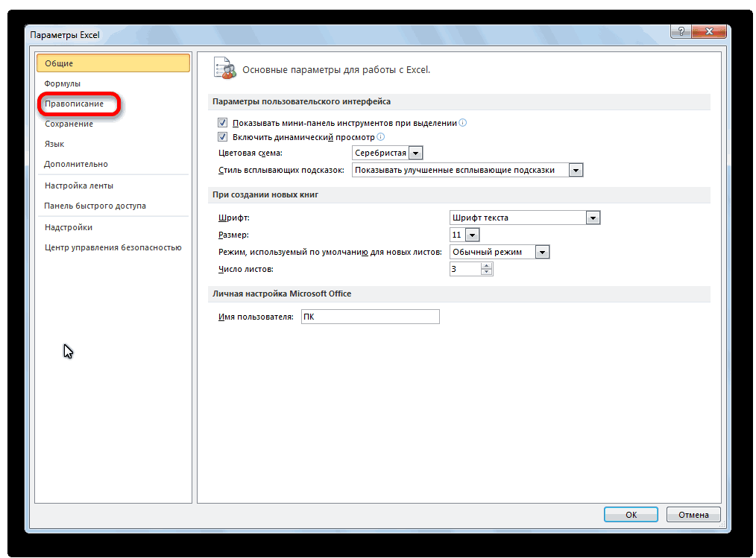Click the Отмена button
This screenshot has width=756, height=558.
pyautogui.click(x=693, y=515)
